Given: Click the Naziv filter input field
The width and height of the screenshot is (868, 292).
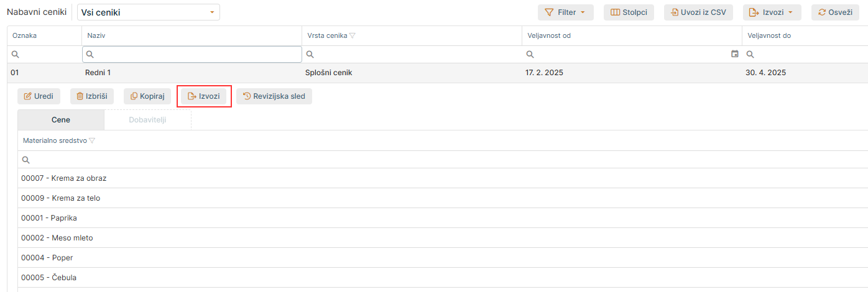Looking at the screenshot, I should point(198,55).
